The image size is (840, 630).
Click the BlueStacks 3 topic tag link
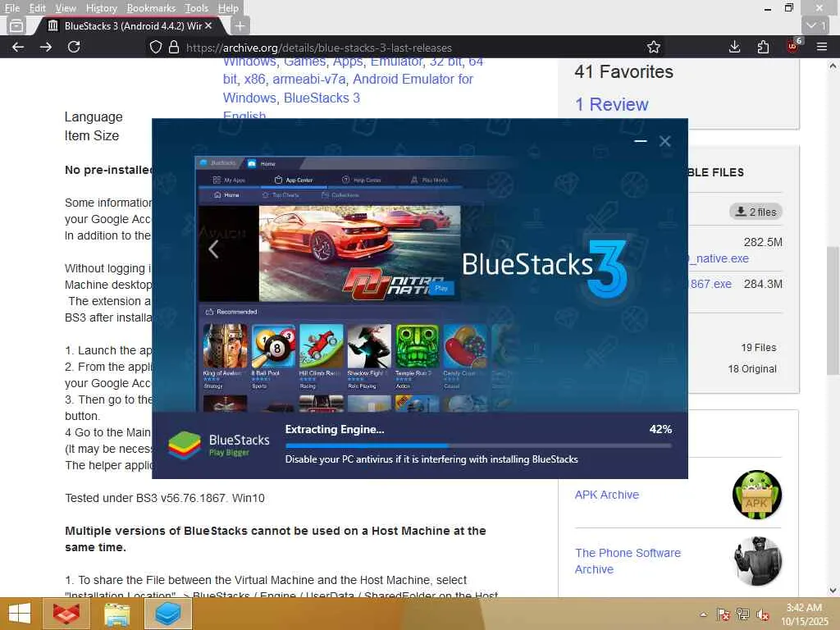pyautogui.click(x=322, y=98)
